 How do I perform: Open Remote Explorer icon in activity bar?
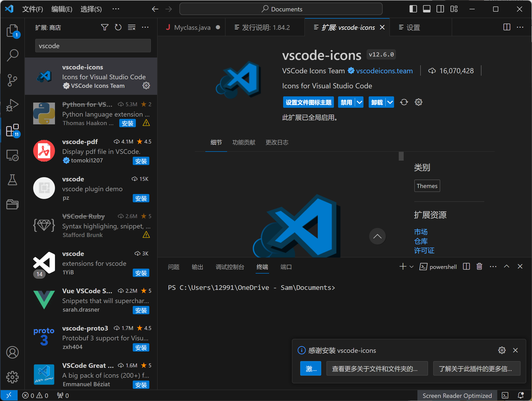pos(12,155)
